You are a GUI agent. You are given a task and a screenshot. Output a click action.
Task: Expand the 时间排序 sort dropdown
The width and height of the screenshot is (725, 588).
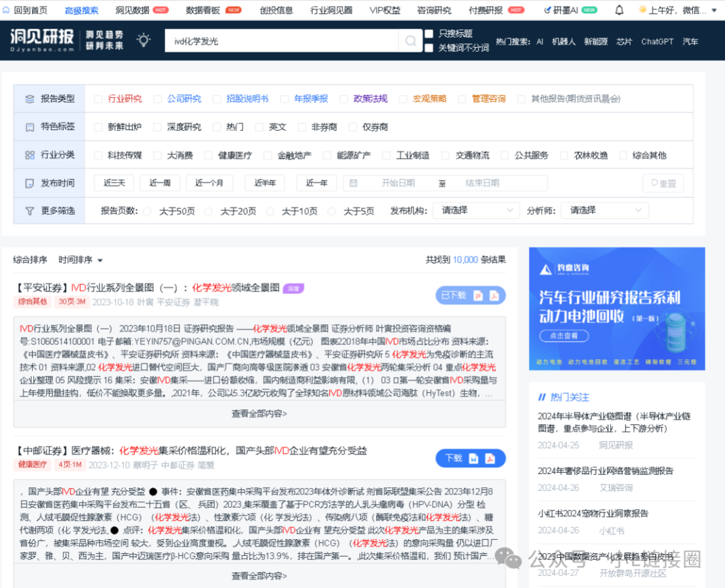[81, 260]
